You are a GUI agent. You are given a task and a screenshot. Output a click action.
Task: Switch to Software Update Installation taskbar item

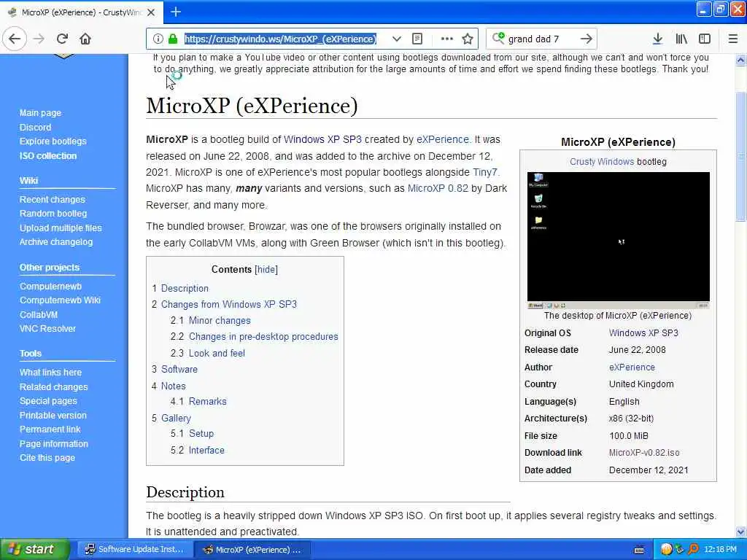tap(135, 550)
